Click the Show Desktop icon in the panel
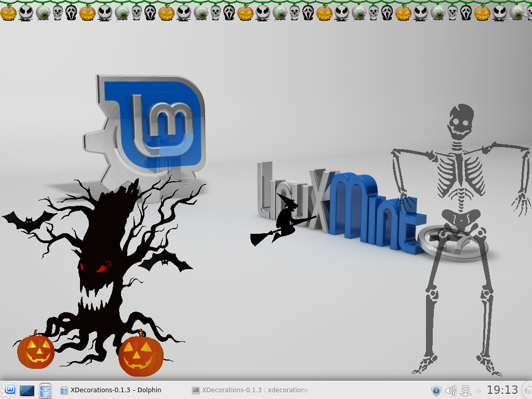The width and height of the screenshot is (532, 399). pos(27,391)
